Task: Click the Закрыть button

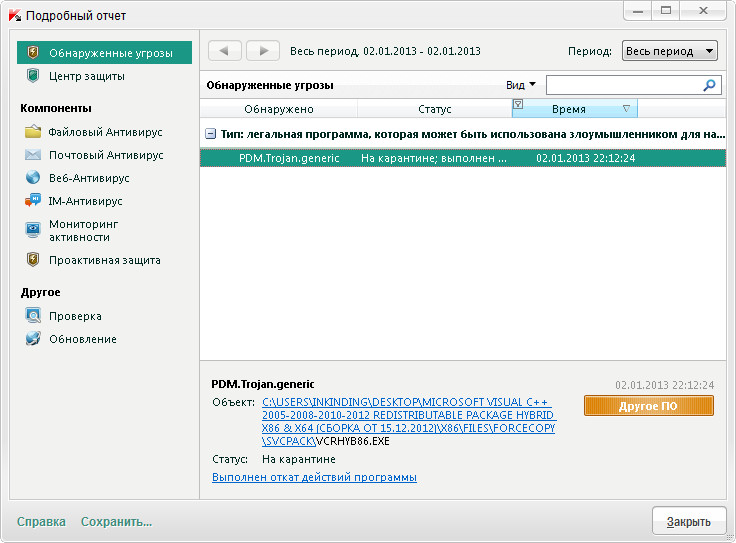Action: click(689, 521)
